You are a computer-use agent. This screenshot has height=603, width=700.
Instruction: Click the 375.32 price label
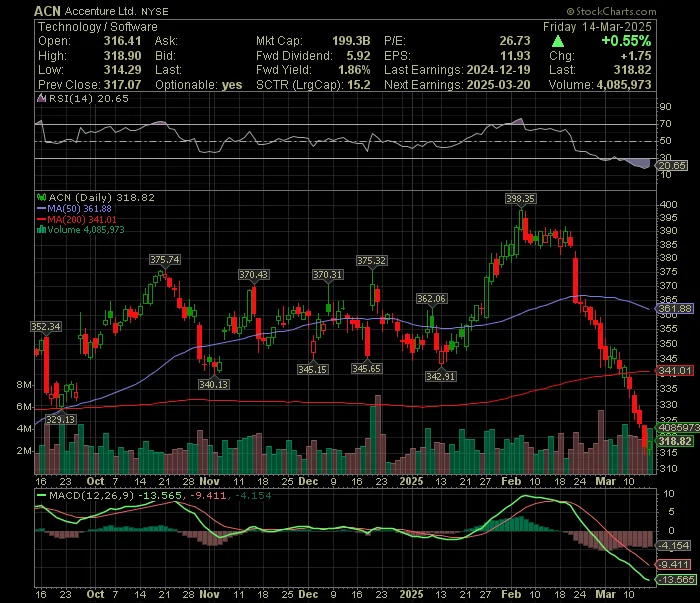pyautogui.click(x=371, y=260)
